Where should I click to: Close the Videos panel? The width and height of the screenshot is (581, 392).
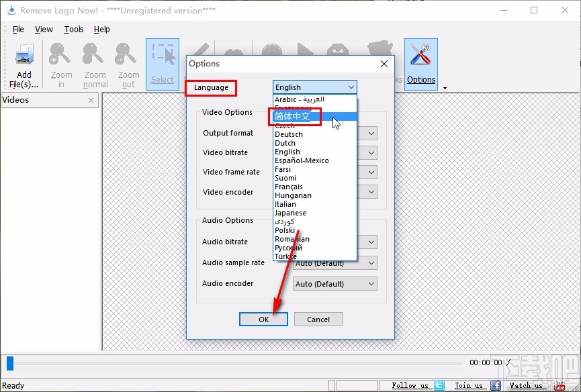click(91, 100)
